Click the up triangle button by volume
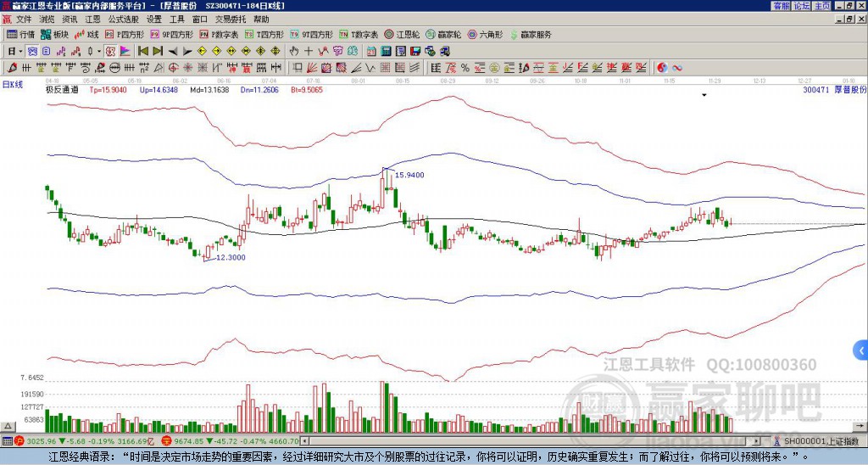Image resolution: width=868 pixels, height=465 pixels. tap(7, 426)
